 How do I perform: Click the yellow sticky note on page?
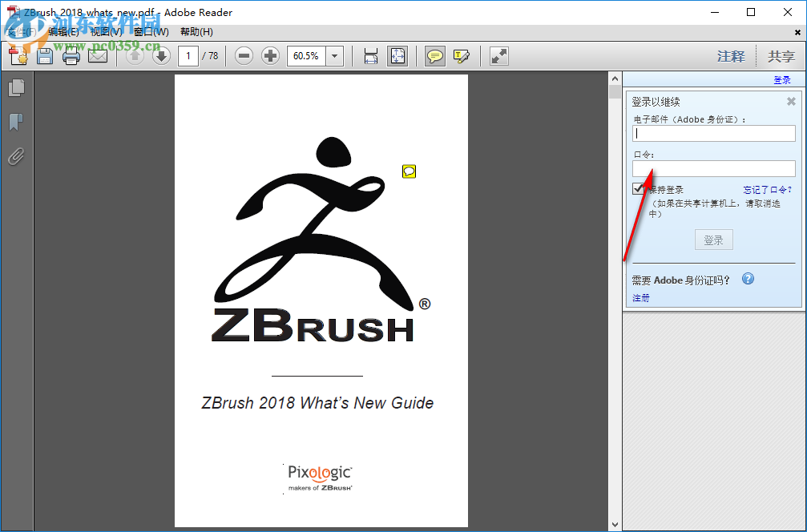[x=410, y=171]
